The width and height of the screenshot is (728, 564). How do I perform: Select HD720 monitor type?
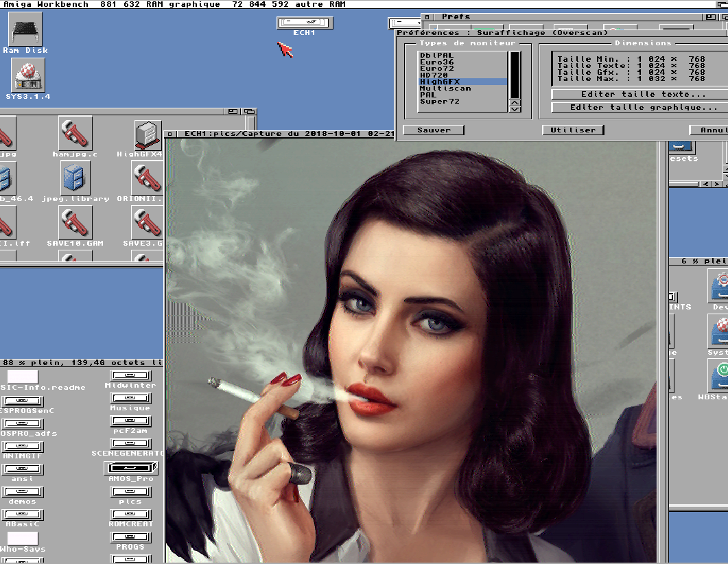[462, 75]
